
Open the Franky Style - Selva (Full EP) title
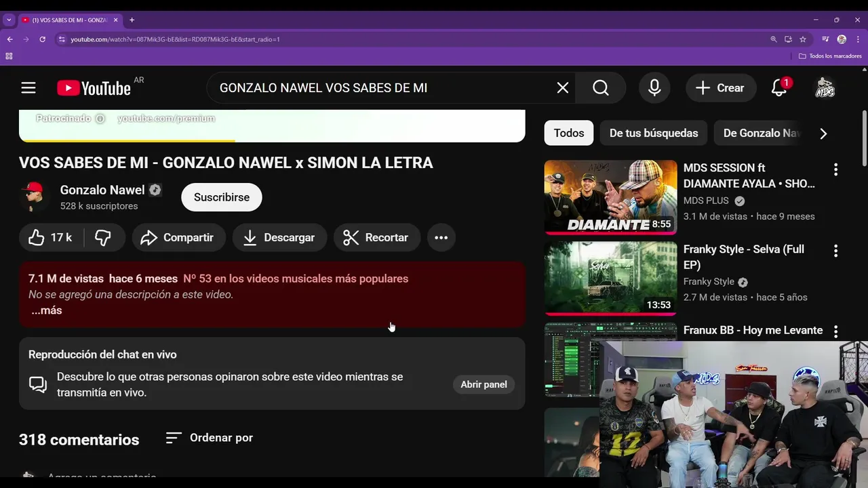click(x=744, y=257)
